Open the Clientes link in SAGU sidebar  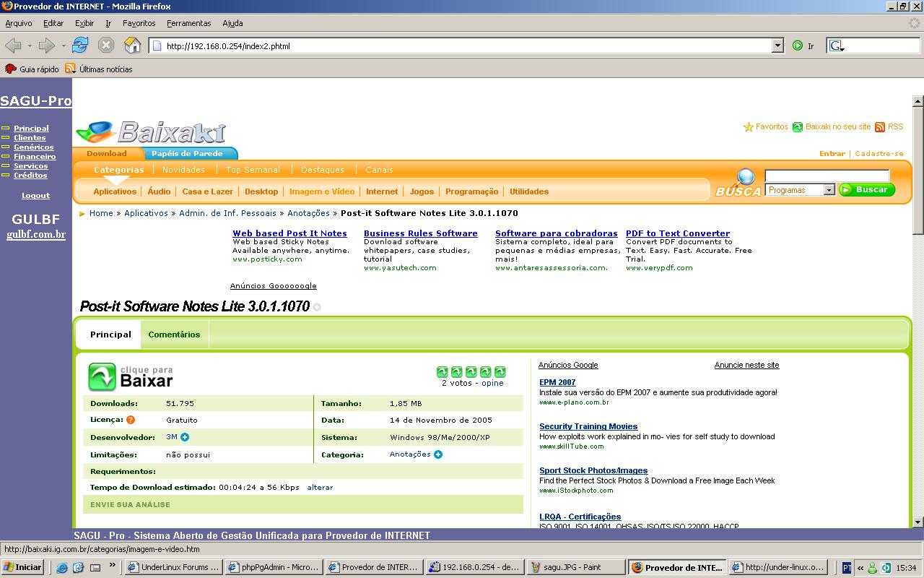tap(30, 137)
